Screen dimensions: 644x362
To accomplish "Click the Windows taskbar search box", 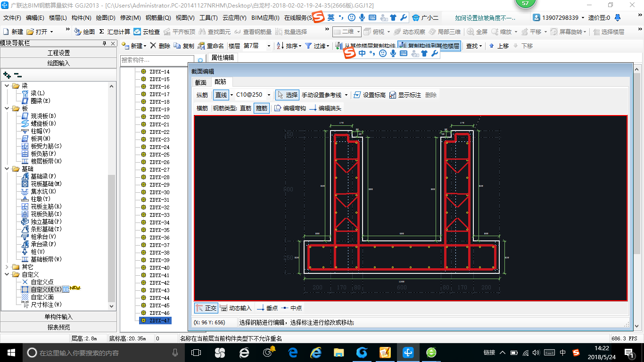I will [x=104, y=353].
